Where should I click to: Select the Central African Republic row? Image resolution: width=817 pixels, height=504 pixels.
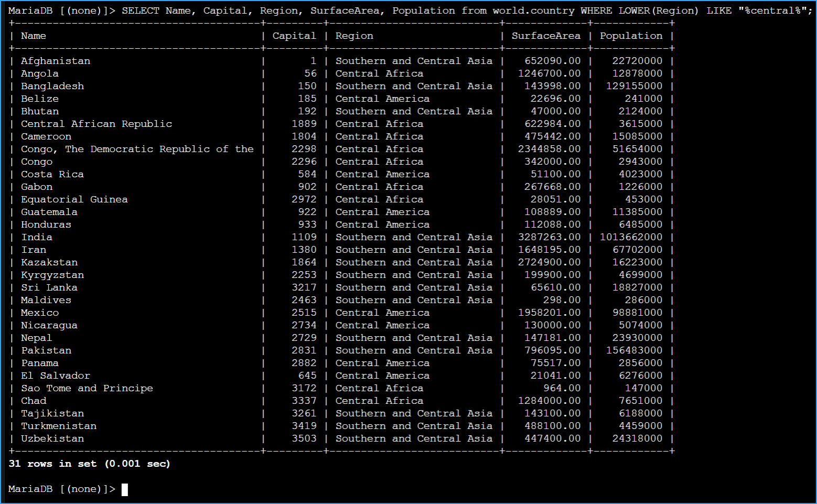coord(96,124)
